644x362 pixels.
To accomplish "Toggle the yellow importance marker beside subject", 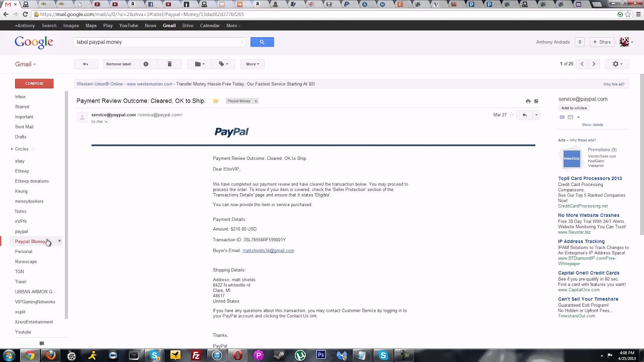I will click(216, 101).
